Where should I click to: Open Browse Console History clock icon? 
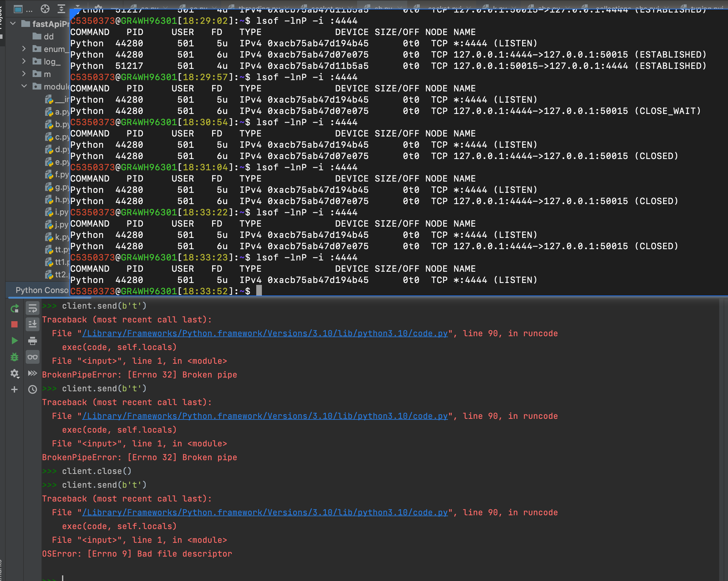[32, 390]
